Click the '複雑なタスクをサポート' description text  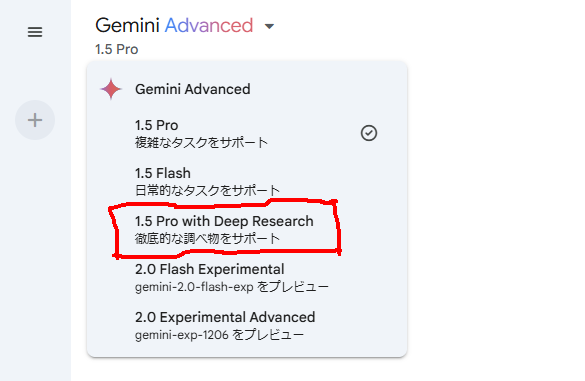click(x=201, y=143)
